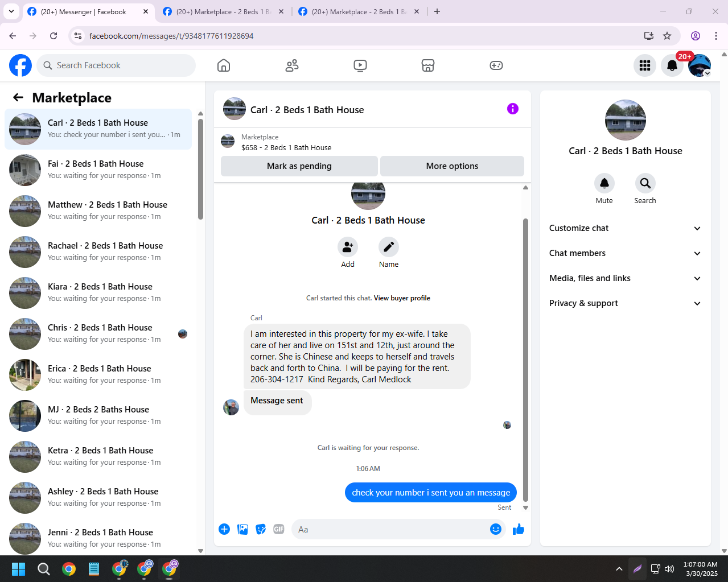Close the Messenger browser tab
This screenshot has height=582, width=728.
pyautogui.click(x=146, y=11)
